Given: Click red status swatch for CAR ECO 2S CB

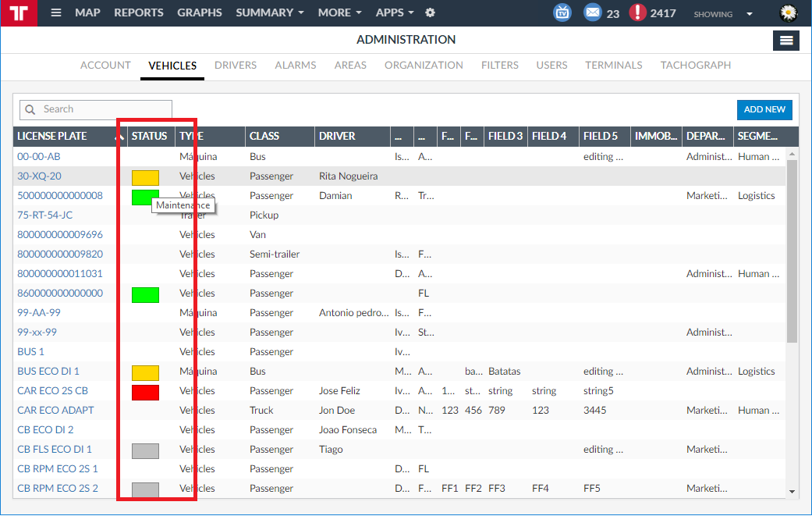Looking at the screenshot, I should tap(145, 392).
